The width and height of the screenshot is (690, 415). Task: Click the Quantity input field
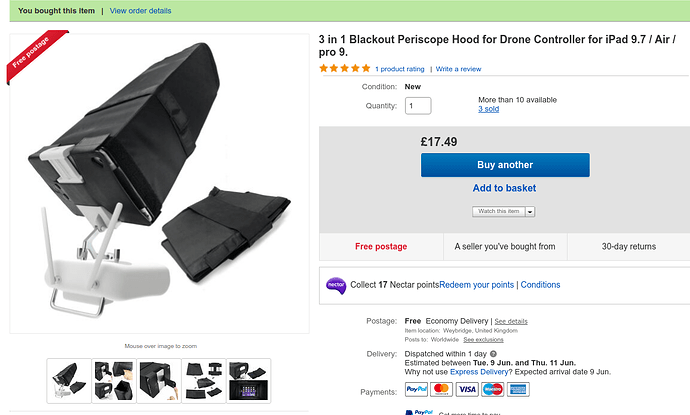click(x=417, y=106)
